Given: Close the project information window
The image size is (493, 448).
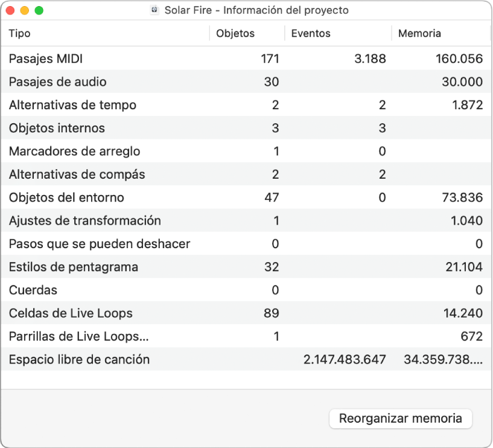Looking at the screenshot, I should (10, 10).
